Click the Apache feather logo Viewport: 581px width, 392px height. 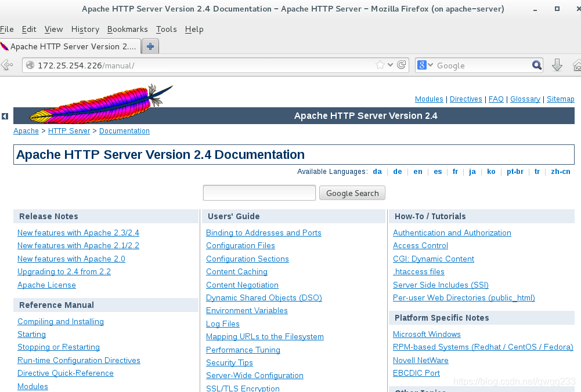(101, 104)
